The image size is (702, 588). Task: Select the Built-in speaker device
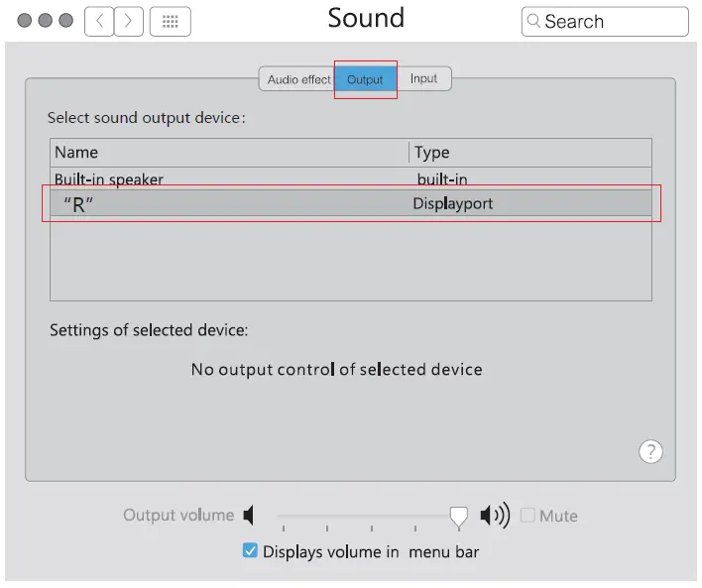tap(109, 179)
